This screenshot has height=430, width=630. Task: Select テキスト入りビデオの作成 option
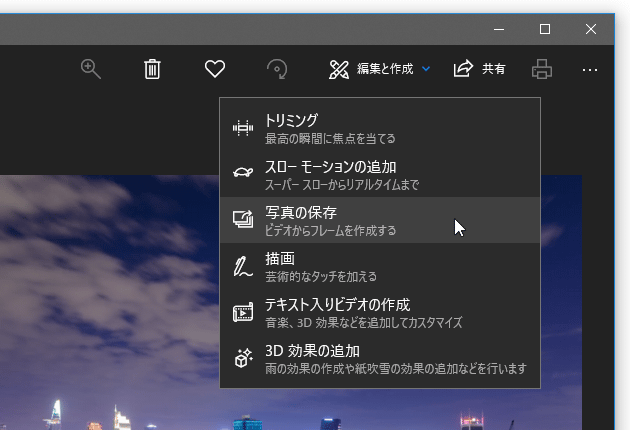380,312
